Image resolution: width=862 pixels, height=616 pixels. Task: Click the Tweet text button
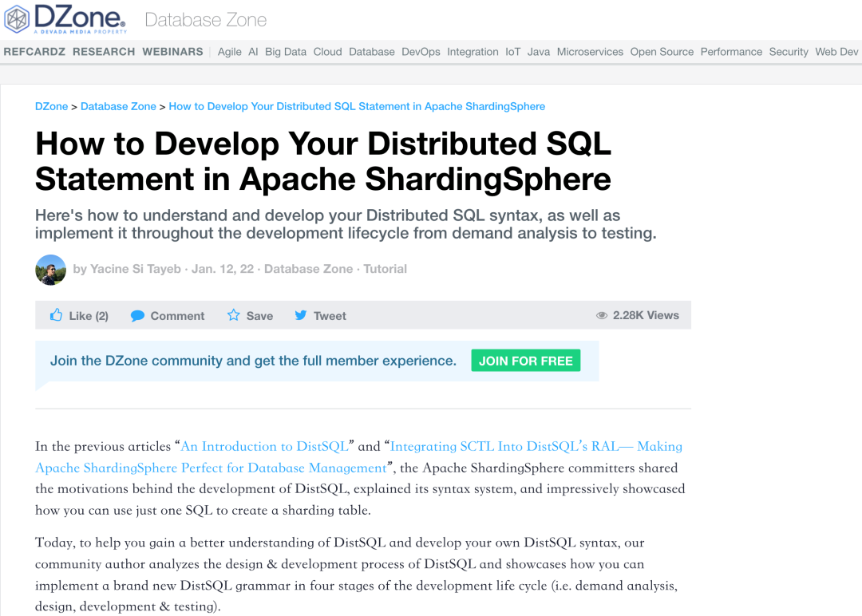click(x=330, y=316)
